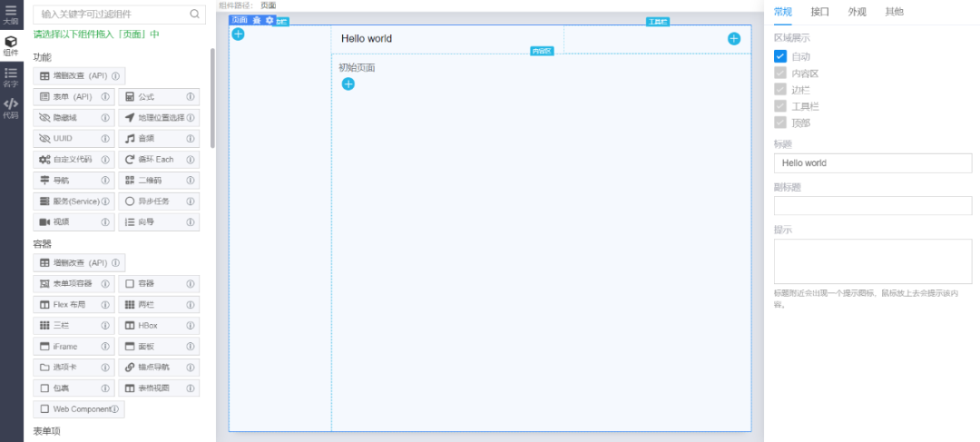The image size is (980, 442).
Task: Select the 初始页面 text on canvas
Action: coord(357,67)
